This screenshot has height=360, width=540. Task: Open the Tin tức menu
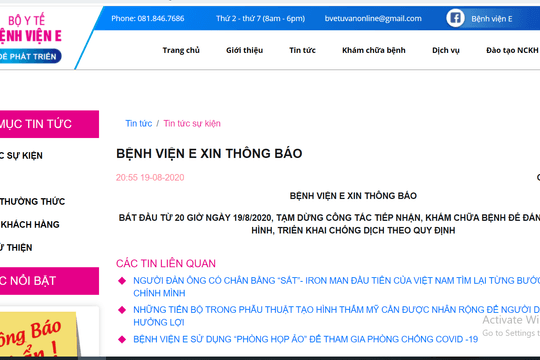[302, 50]
